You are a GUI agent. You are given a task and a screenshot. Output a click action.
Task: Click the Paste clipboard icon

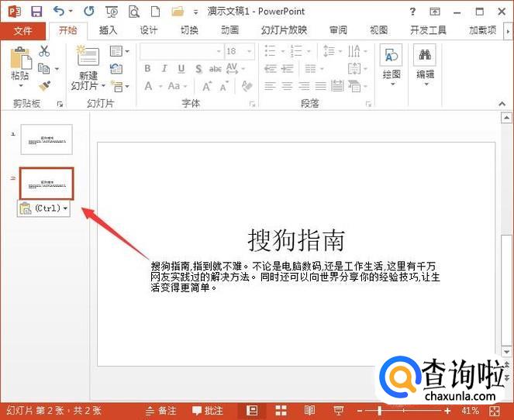point(21,58)
